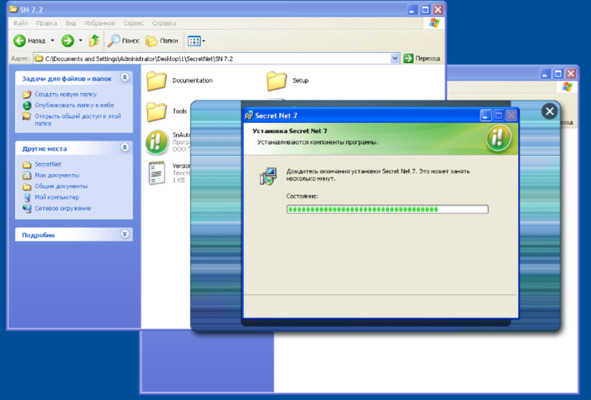Go back with the Назад arrow icon
The image size is (591, 400).
tap(20, 41)
